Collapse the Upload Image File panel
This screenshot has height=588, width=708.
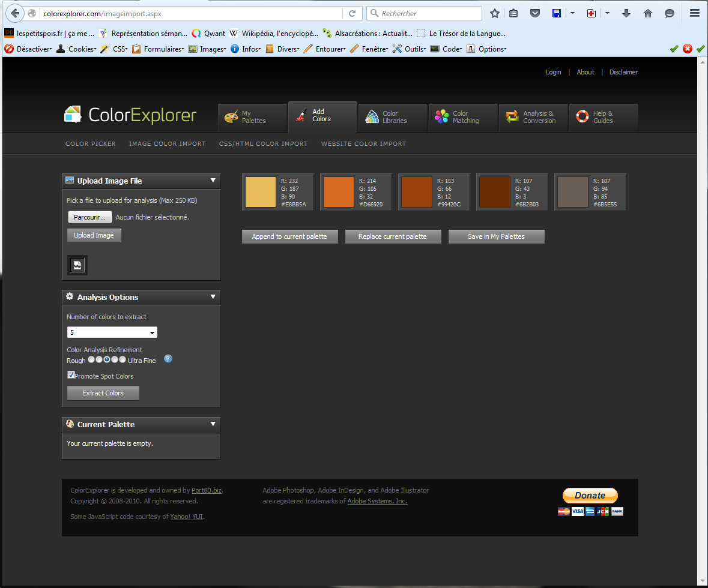coord(213,181)
